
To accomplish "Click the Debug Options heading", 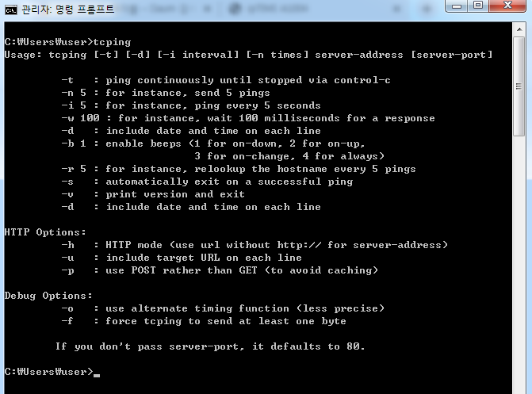I will [x=45, y=296].
